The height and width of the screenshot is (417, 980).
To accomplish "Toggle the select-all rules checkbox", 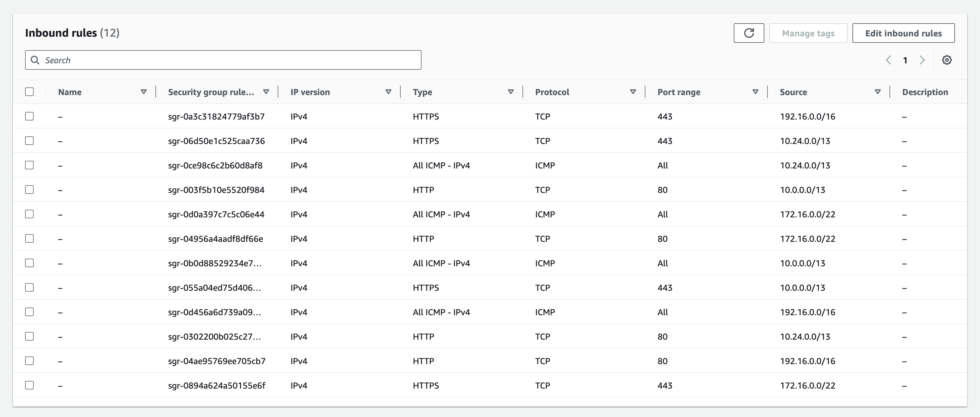I will (x=29, y=92).
